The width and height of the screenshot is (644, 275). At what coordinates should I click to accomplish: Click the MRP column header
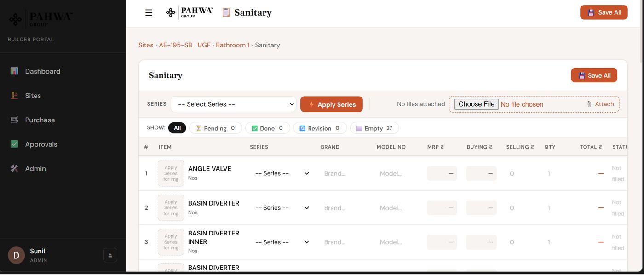point(435,147)
